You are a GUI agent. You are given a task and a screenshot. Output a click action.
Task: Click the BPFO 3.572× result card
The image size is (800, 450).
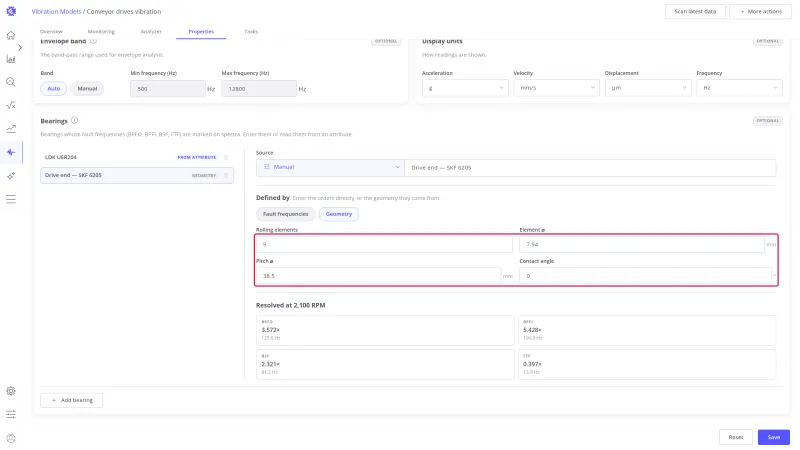point(385,330)
